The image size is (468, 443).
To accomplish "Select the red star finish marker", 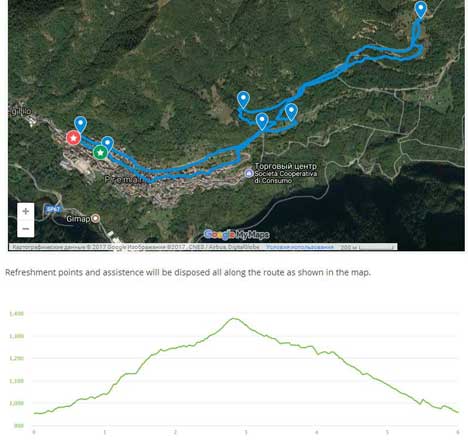I will (x=73, y=138).
